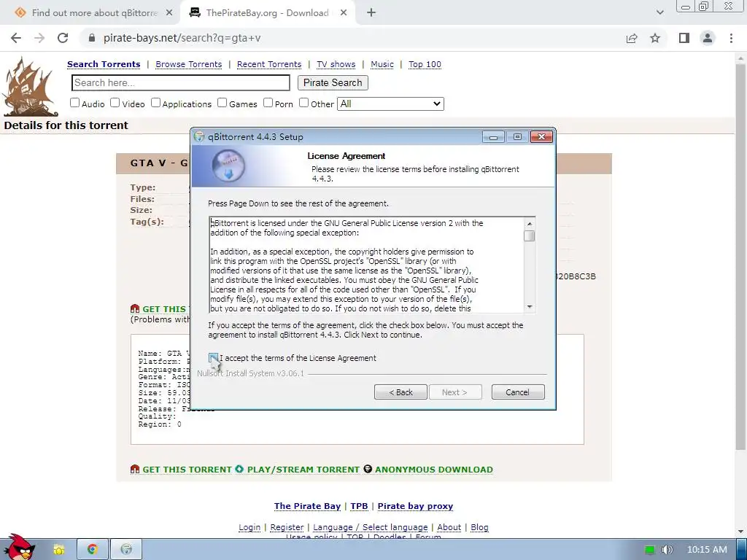Open the Top 100 link
The width and height of the screenshot is (747, 560).
point(425,64)
